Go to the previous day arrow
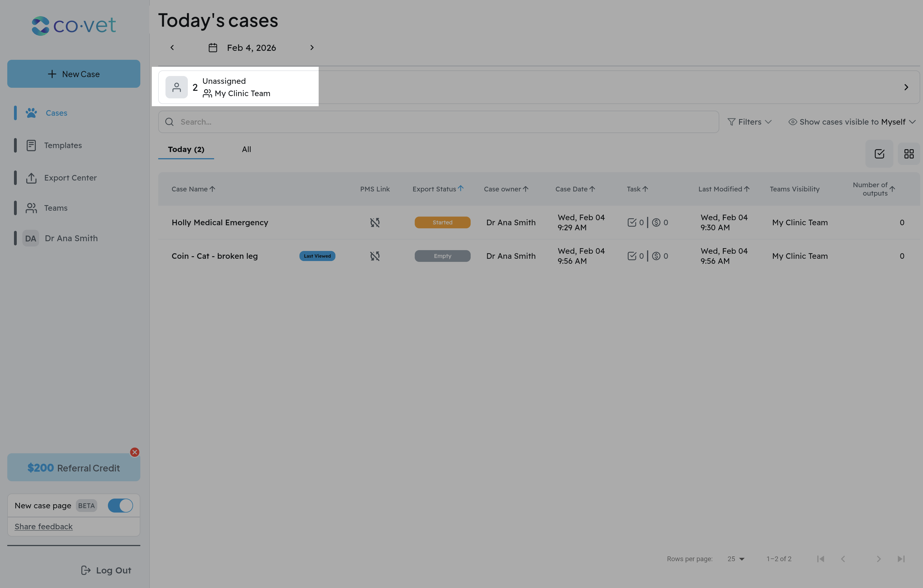 click(172, 48)
